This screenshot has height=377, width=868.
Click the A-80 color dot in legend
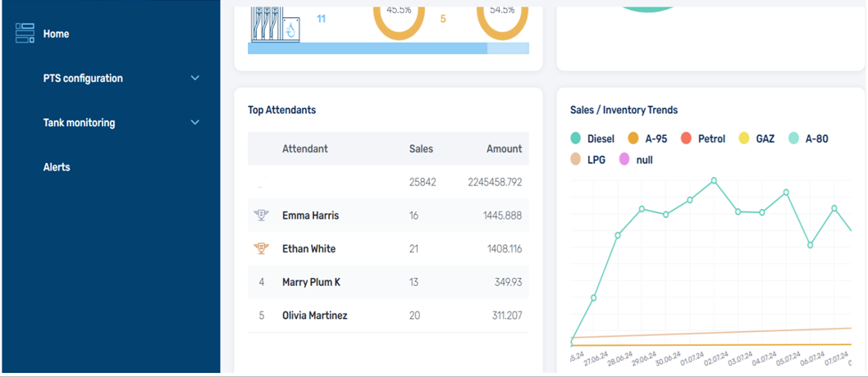(794, 139)
